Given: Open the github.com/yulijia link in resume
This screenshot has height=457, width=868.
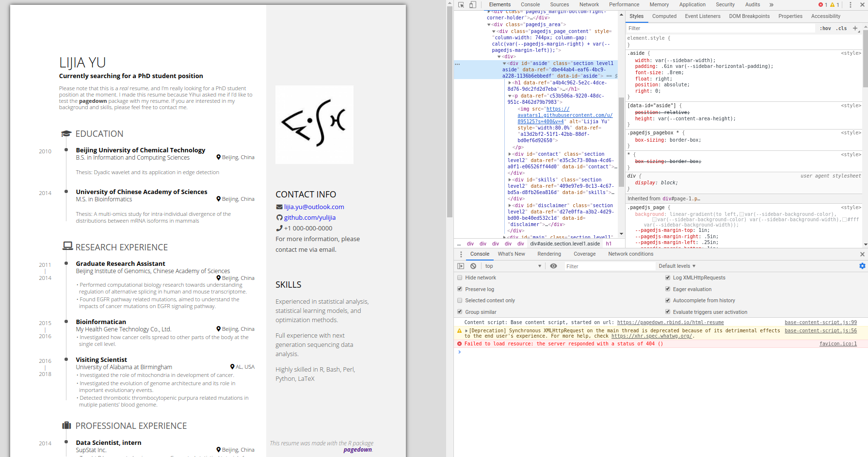Looking at the screenshot, I should pyautogui.click(x=310, y=218).
